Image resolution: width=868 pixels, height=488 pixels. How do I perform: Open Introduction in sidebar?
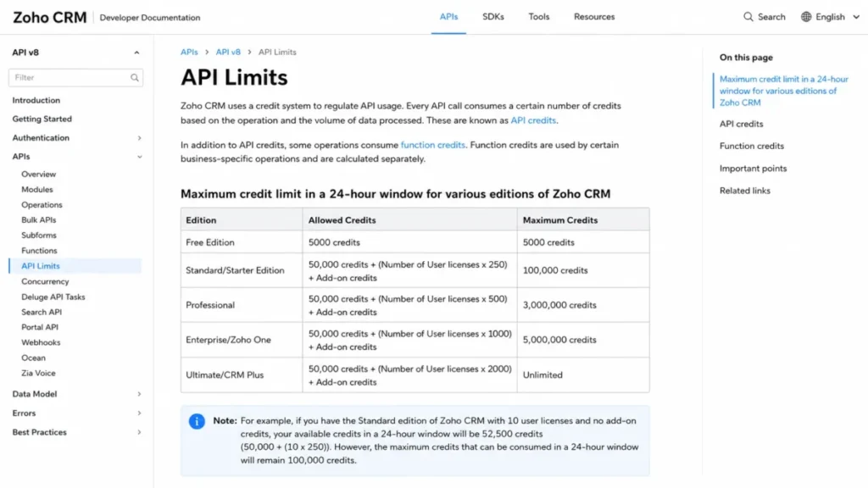pos(36,100)
